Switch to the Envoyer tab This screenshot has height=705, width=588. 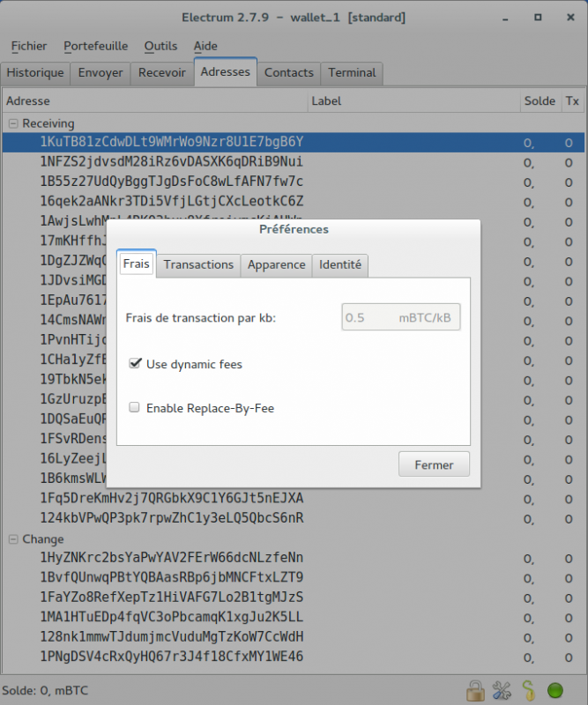(100, 73)
